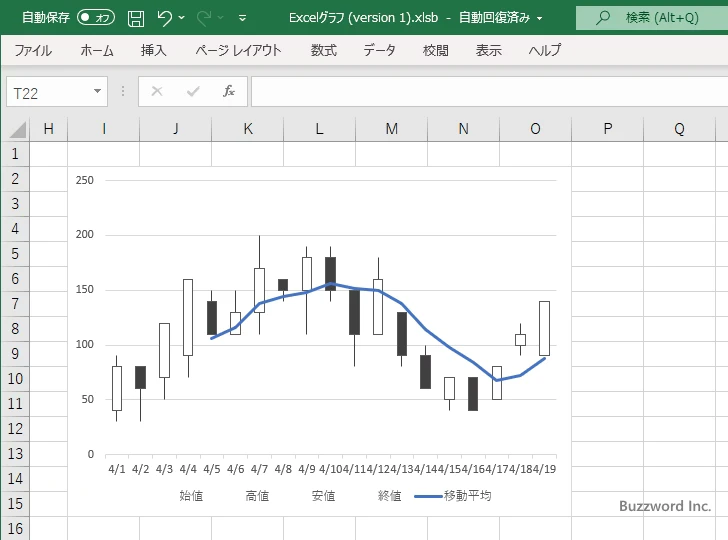The height and width of the screenshot is (540, 728).
Task: Click the formula bar Enter checkmark icon
Action: (x=193, y=91)
